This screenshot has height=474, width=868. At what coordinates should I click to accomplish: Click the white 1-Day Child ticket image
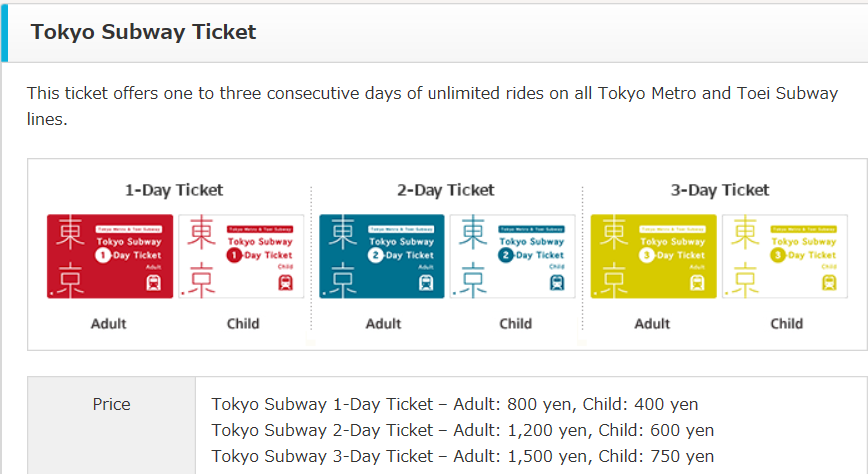pos(241,256)
